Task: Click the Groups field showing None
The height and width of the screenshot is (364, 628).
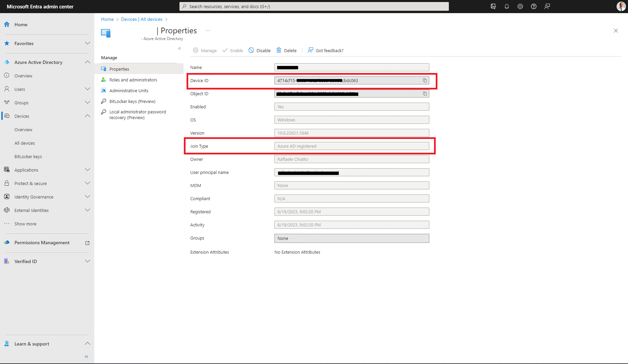Action: (x=352, y=238)
